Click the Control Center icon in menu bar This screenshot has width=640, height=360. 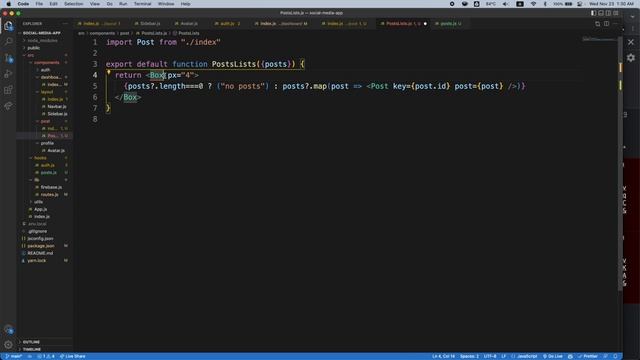(x=580, y=4)
